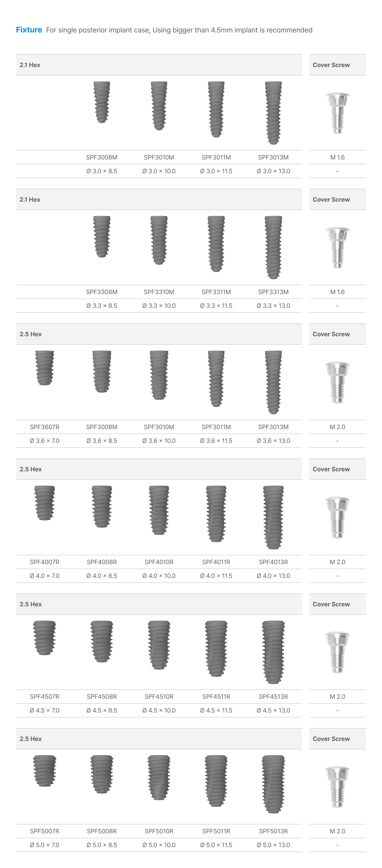Image resolution: width=382 pixels, height=868 pixels.
Task: Click the SPF4508R product code label
Action: (102, 697)
